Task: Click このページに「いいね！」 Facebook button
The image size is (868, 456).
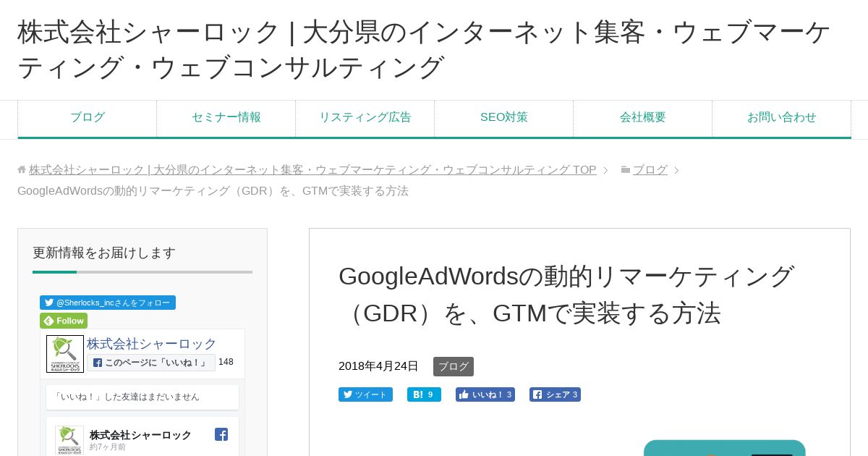Action: click(151, 363)
